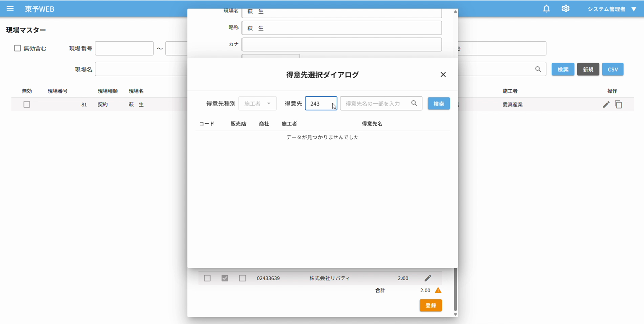Toggle first checkbox in 02433639 row
The width and height of the screenshot is (644, 324).
[x=207, y=278]
